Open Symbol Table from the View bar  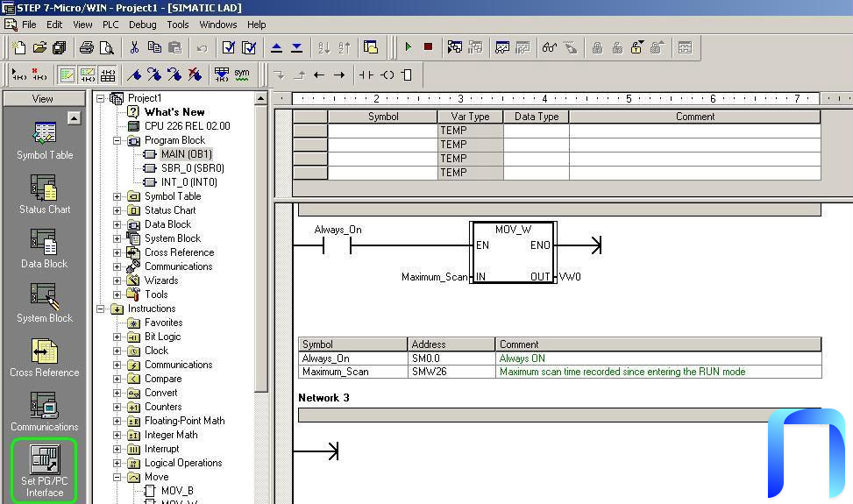(45, 141)
